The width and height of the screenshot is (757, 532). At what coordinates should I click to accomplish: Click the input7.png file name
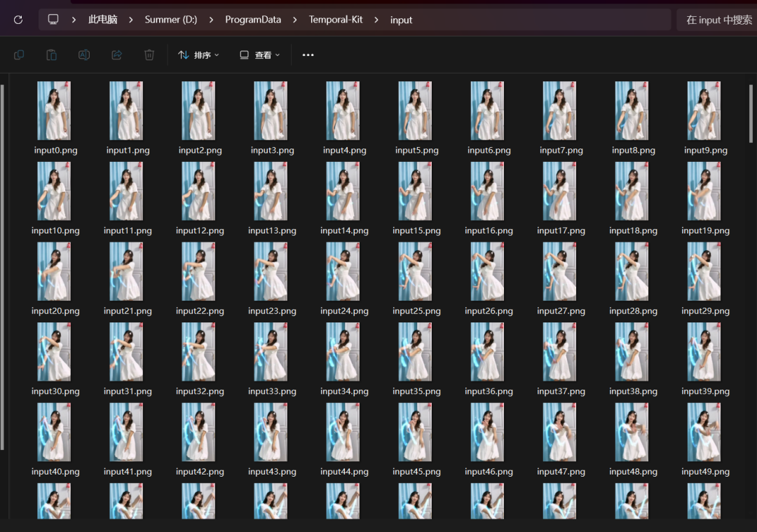[561, 150]
